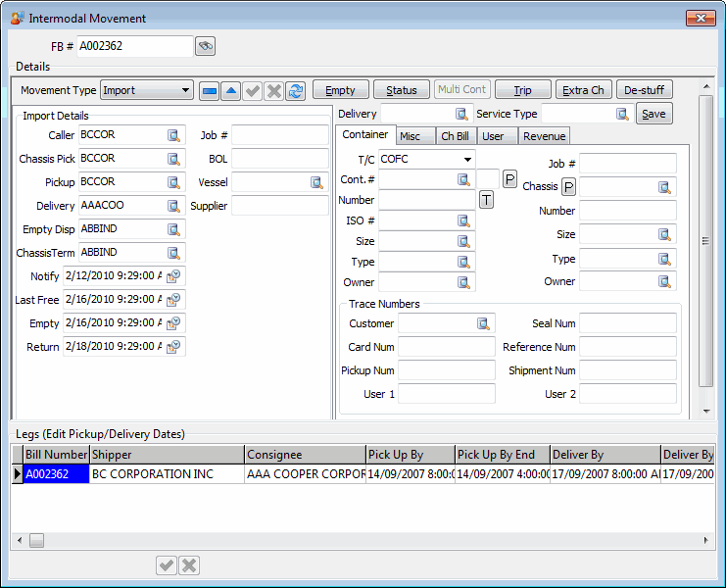Viewport: 726px width, 588px height.
Task: Click the Empty button
Action: 340,90
